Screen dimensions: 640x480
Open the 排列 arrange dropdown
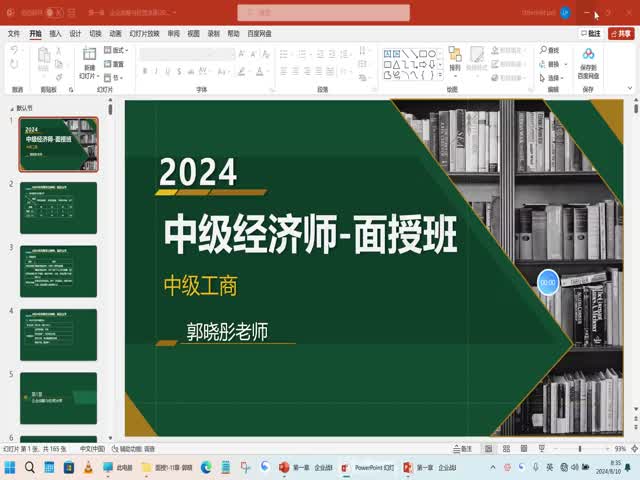click(455, 60)
